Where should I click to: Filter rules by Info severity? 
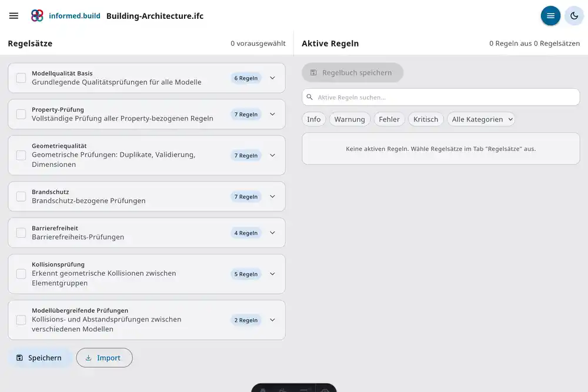314,119
